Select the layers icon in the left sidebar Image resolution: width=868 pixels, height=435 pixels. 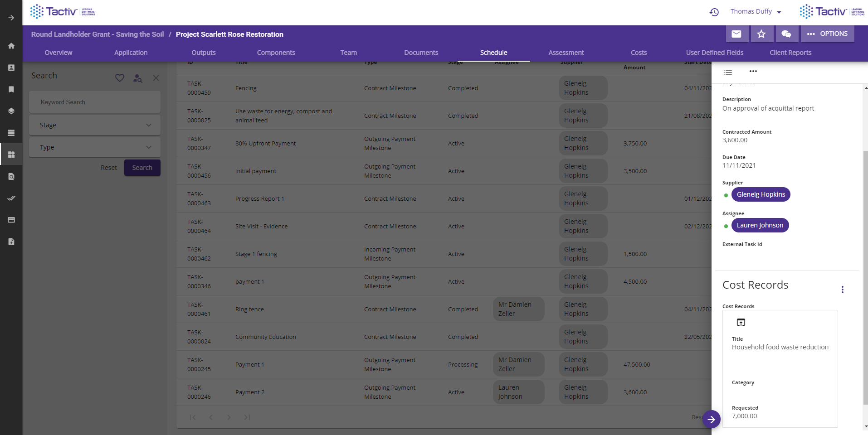11,111
